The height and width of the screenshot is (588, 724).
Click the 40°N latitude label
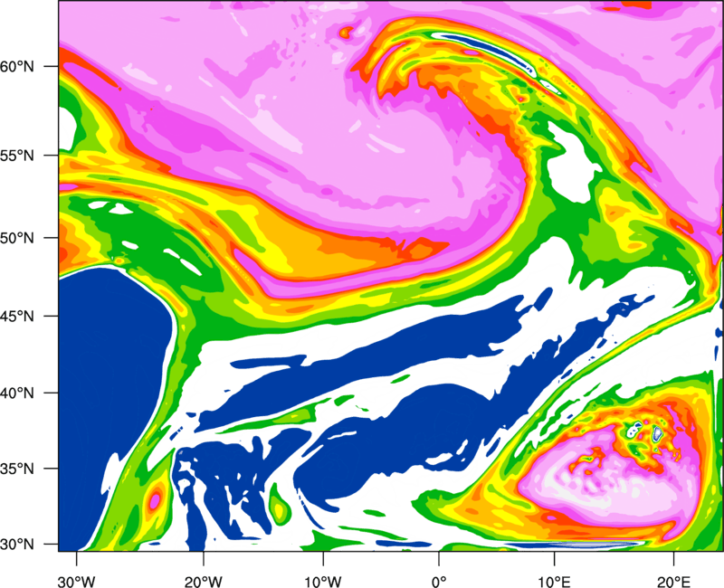(x=17, y=394)
